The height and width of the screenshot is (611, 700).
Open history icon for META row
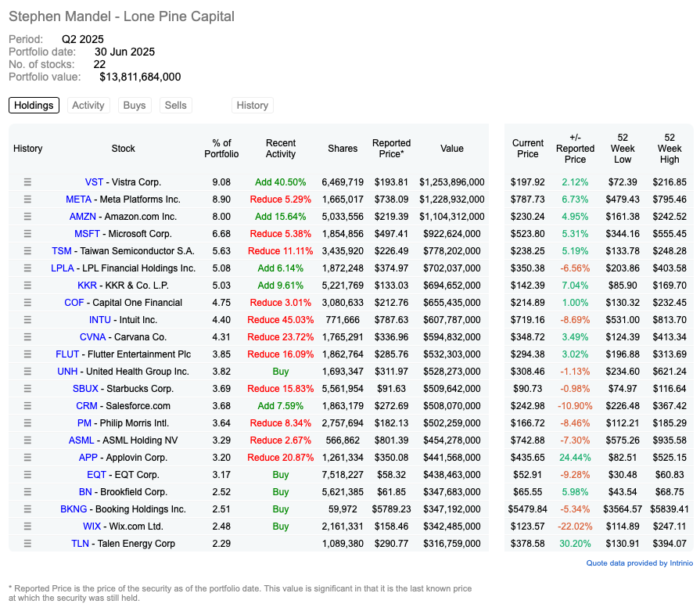[27, 199]
